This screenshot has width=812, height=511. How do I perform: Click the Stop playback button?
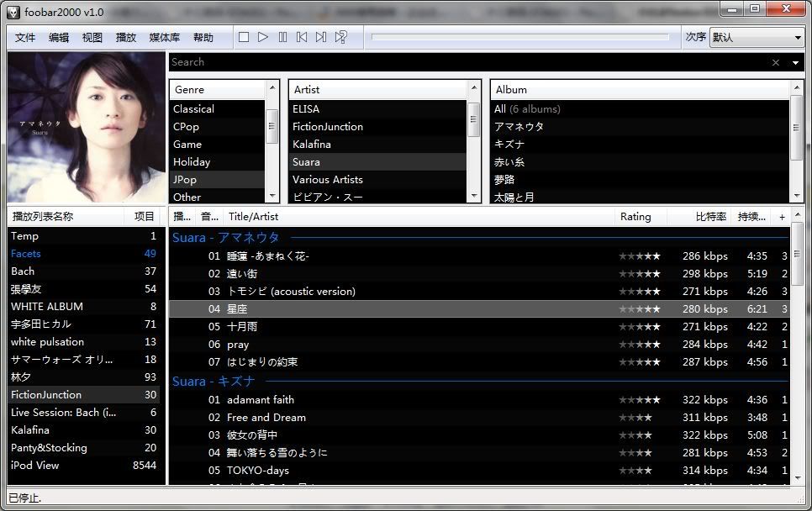[244, 37]
